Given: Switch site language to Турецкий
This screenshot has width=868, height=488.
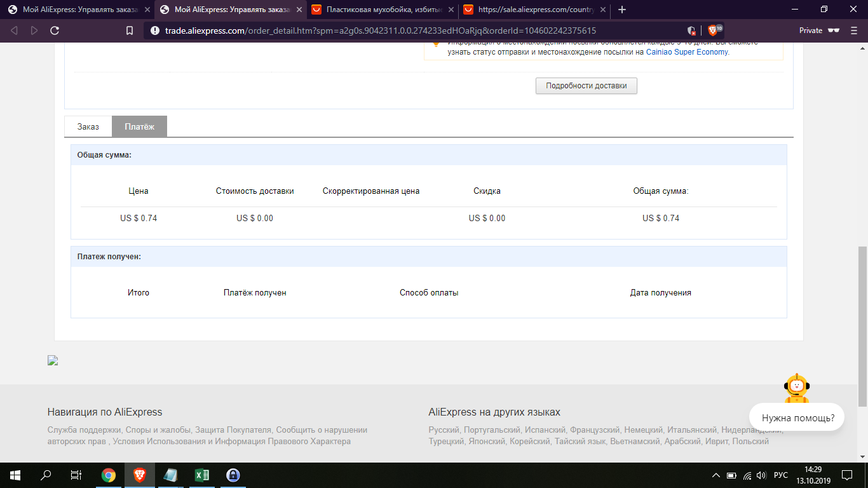Looking at the screenshot, I should coord(446,441).
